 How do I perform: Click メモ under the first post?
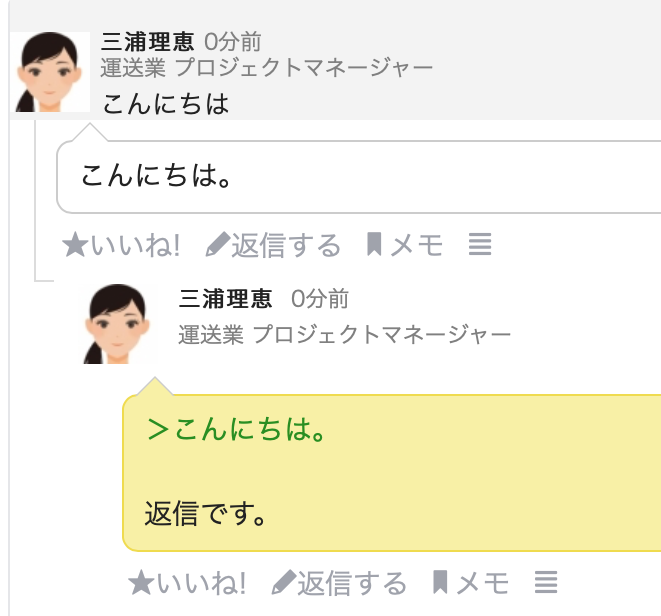point(416,245)
